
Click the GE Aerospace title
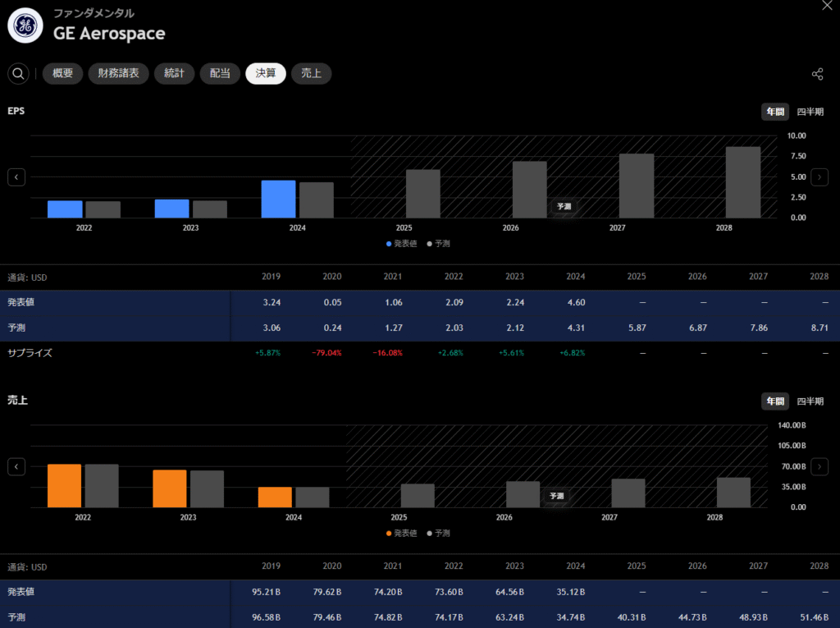point(109,34)
